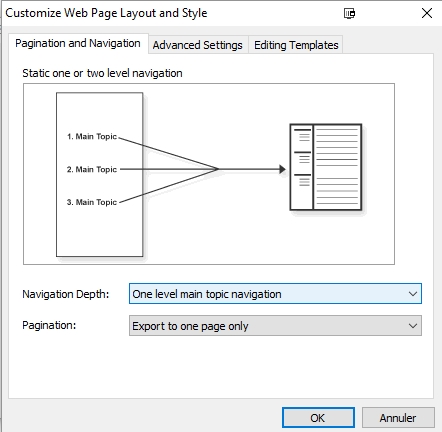
Task: Click the 'Navigation Depth:' label
Action: pyautogui.click(x=66, y=294)
